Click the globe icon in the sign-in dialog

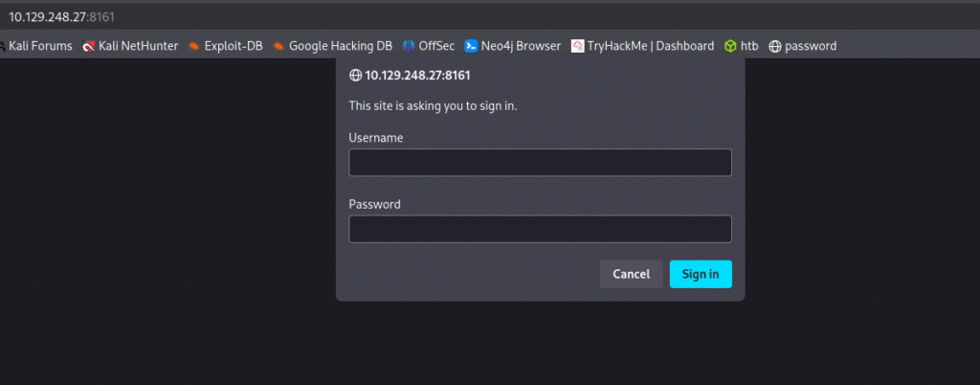(x=355, y=76)
